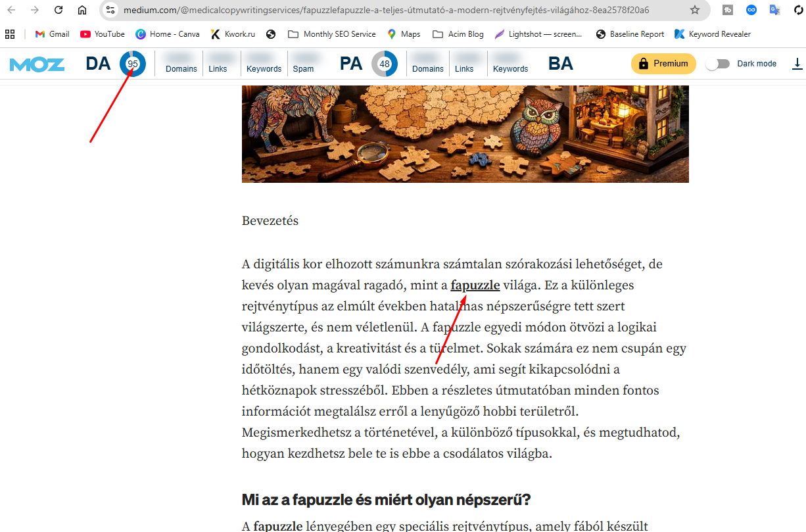Open the underlined fapuzzle link
806x532 pixels.
click(475, 285)
